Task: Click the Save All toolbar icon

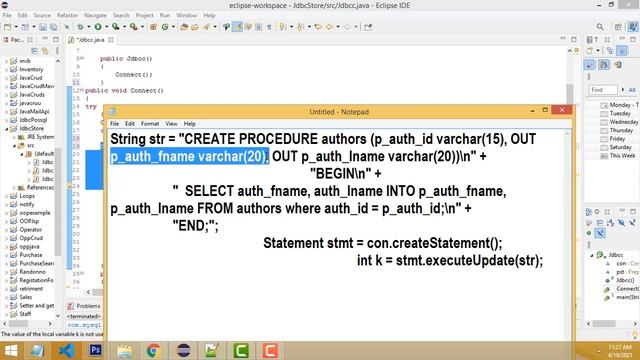Action: (53, 27)
